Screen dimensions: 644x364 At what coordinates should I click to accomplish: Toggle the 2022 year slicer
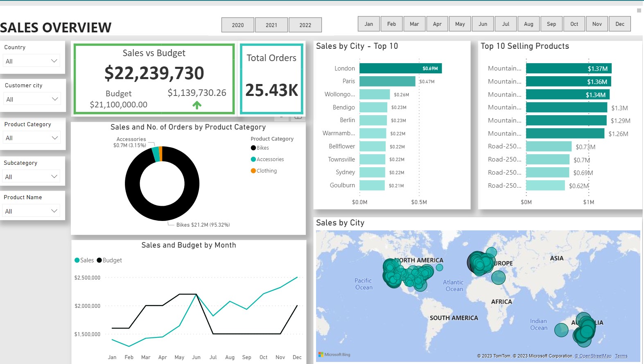click(x=305, y=25)
